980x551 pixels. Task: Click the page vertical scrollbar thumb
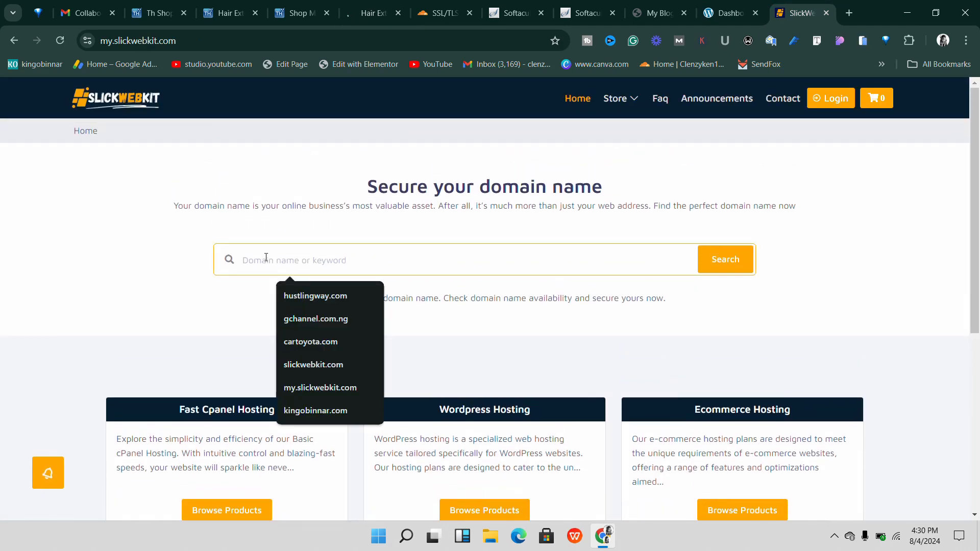tap(974, 209)
